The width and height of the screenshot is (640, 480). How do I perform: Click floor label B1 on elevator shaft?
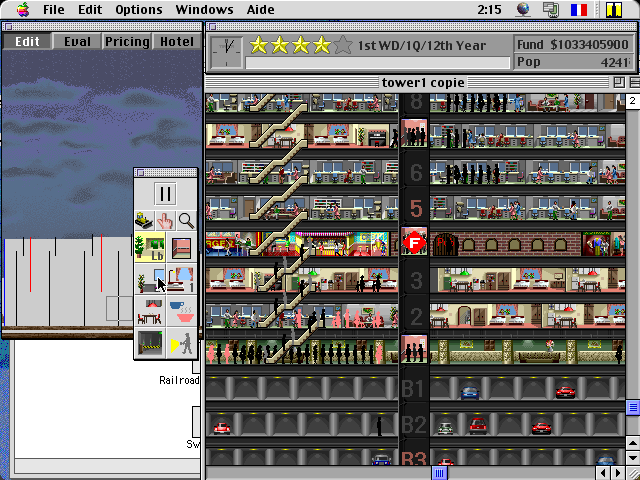pyautogui.click(x=414, y=389)
